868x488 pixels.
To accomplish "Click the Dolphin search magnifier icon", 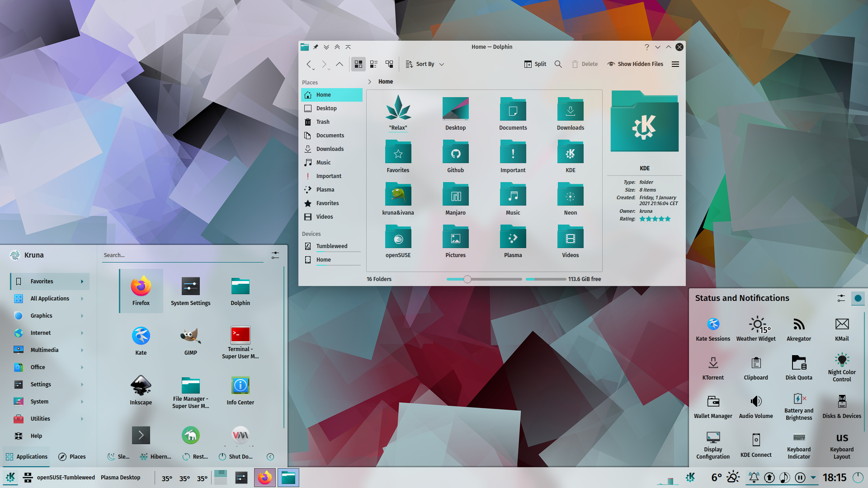I will tap(558, 64).
